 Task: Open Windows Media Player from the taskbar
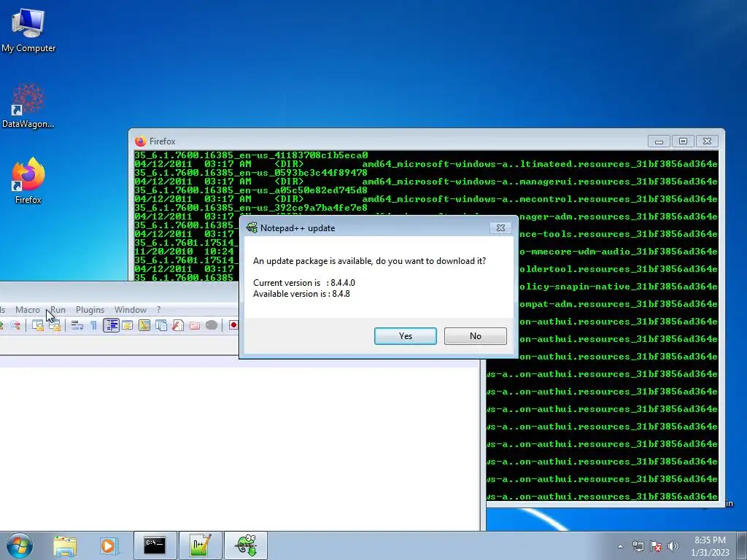pyautogui.click(x=108, y=545)
